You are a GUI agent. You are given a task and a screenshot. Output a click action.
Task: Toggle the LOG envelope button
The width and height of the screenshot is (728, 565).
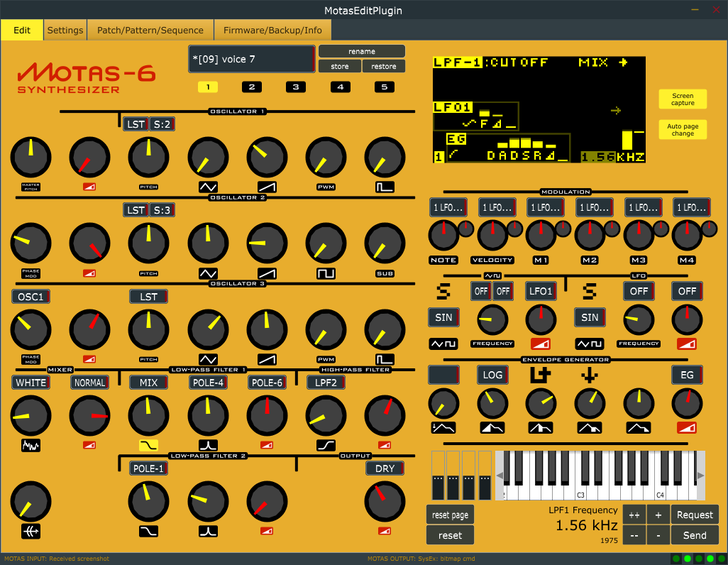tap(492, 375)
